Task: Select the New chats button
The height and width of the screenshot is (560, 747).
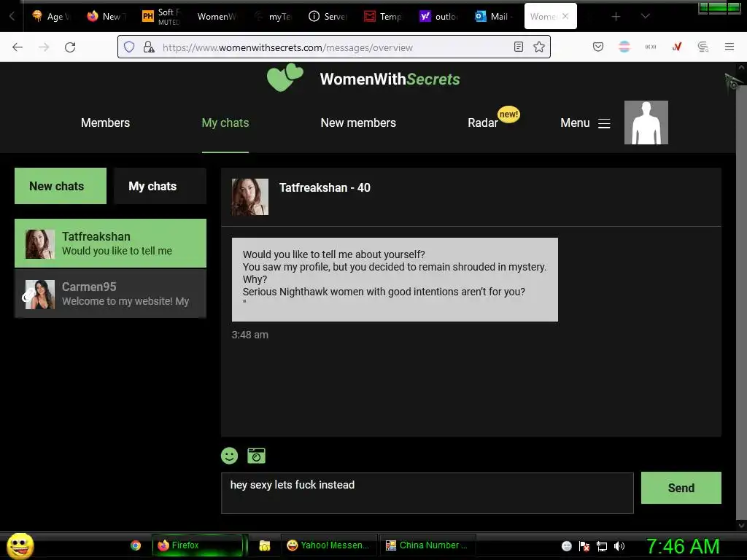Action: pos(61,186)
